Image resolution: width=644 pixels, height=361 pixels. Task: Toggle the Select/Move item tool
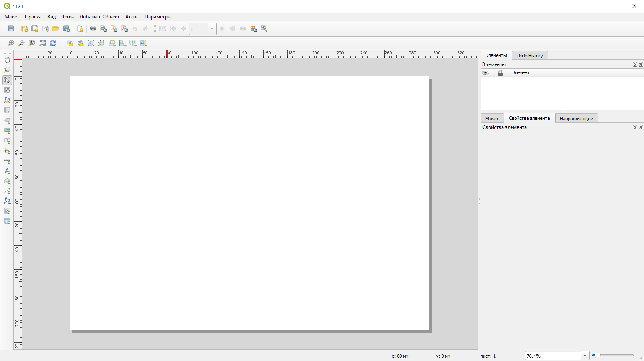[x=7, y=80]
